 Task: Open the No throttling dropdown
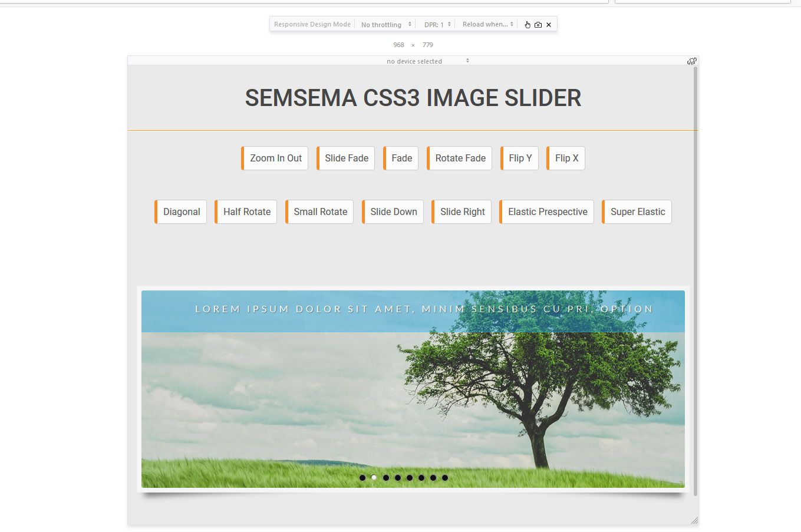386,25
